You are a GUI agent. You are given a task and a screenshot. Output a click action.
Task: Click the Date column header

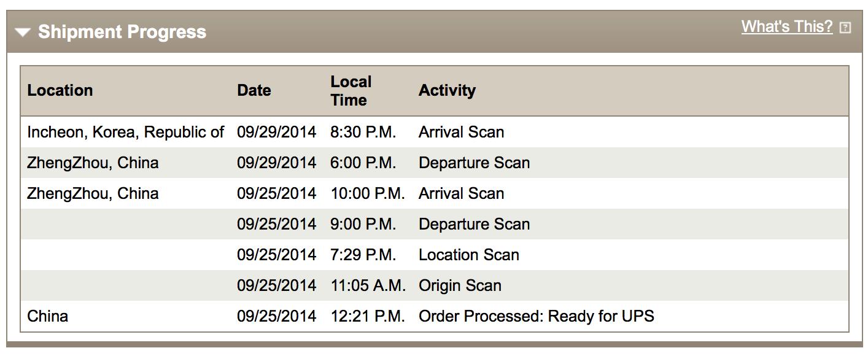tap(254, 90)
